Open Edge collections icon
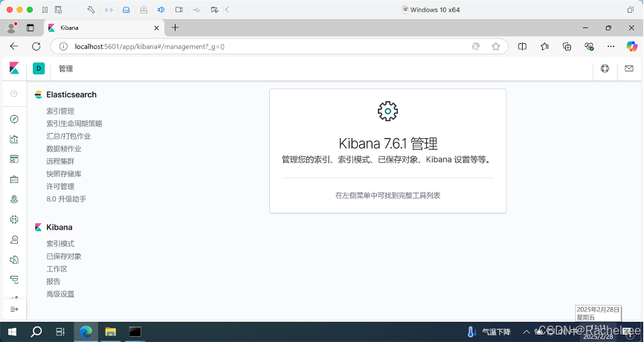 click(567, 46)
